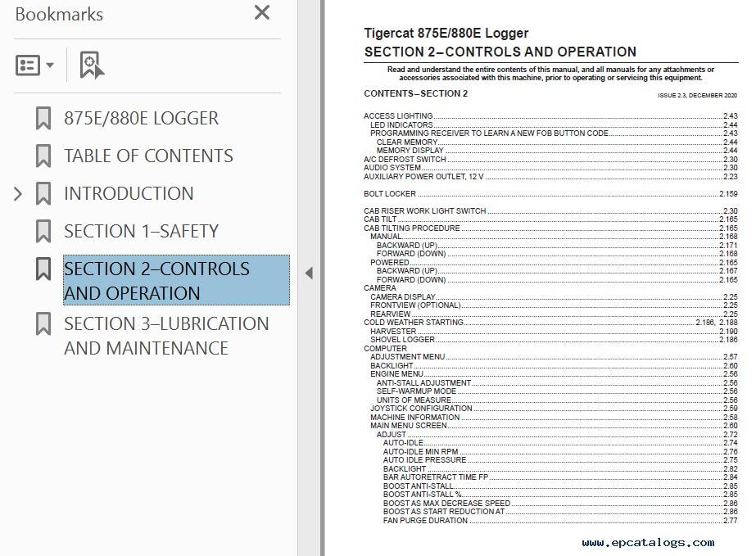Click the ENGINE MENU entry
Viewport: 756px width, 556px height.
(554, 374)
